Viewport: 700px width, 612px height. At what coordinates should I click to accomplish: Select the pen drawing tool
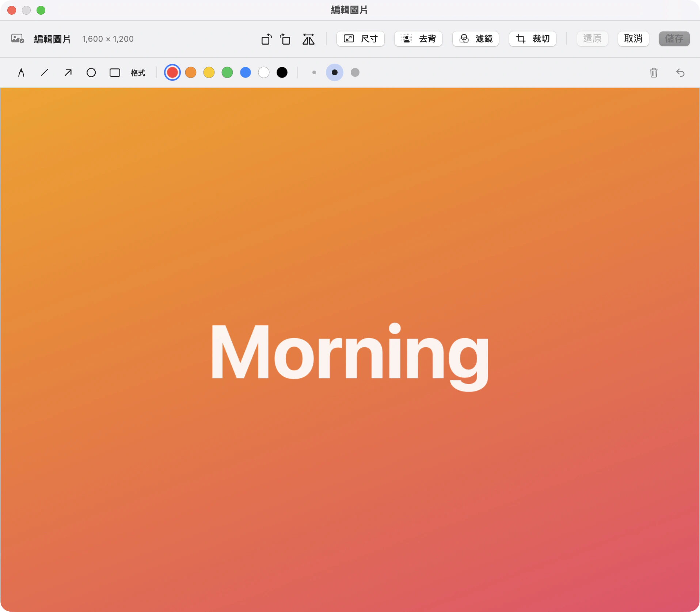[21, 73]
